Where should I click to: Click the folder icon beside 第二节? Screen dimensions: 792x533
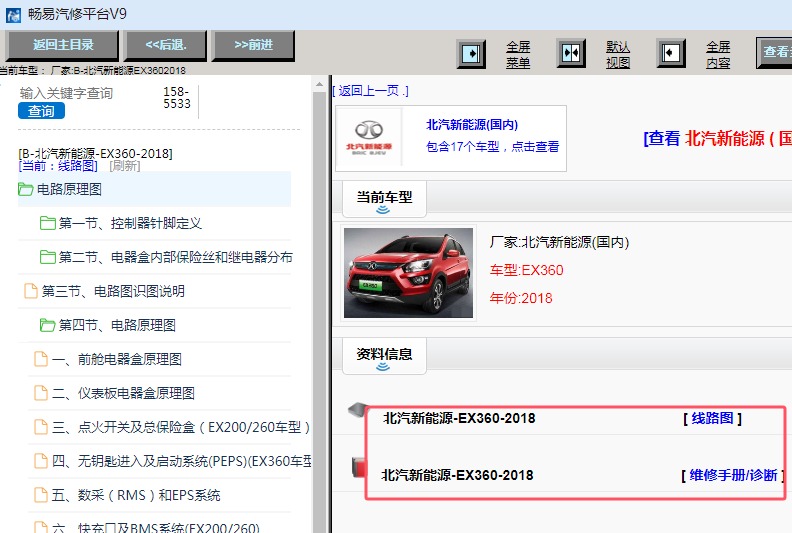pos(48,257)
